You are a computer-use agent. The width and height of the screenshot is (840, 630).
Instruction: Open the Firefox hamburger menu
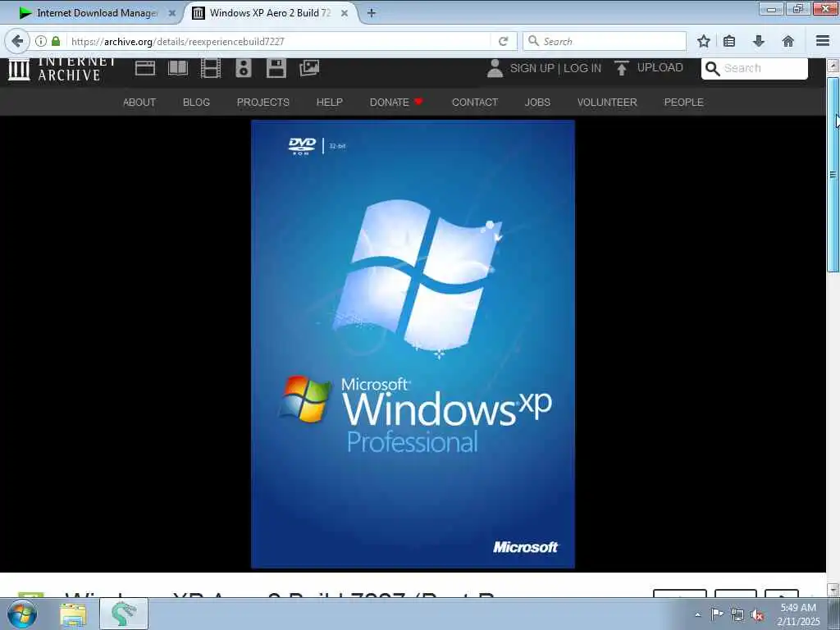[823, 41]
